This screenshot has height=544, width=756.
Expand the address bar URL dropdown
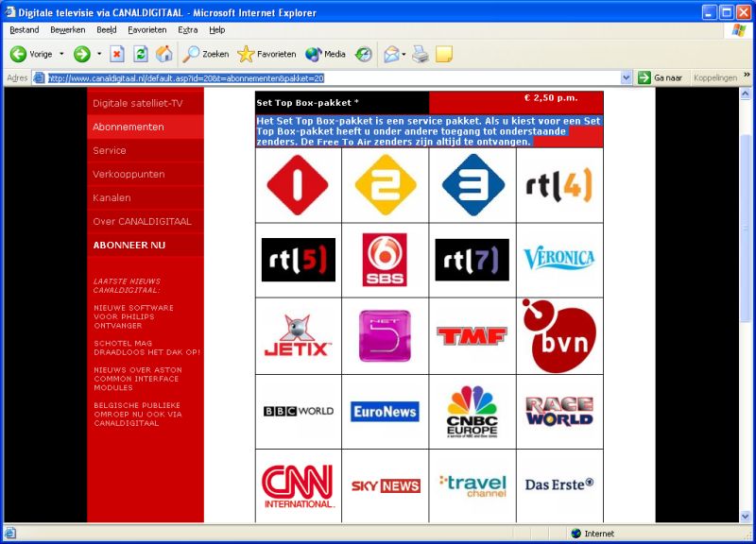(627, 77)
